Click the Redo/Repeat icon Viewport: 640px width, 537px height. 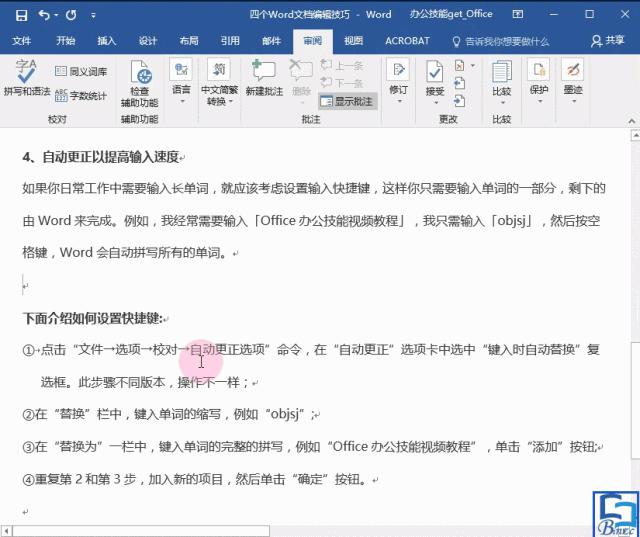click(71, 15)
